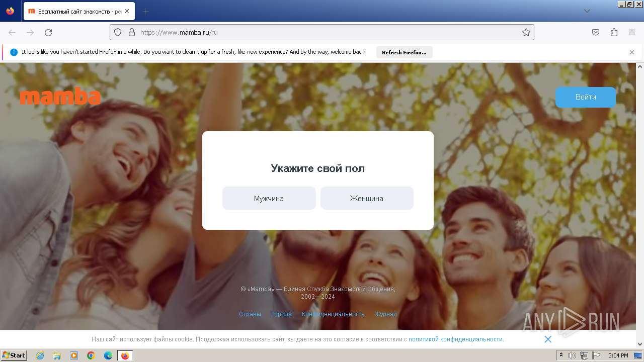Click the page scrollbar up arrow

tap(640, 66)
